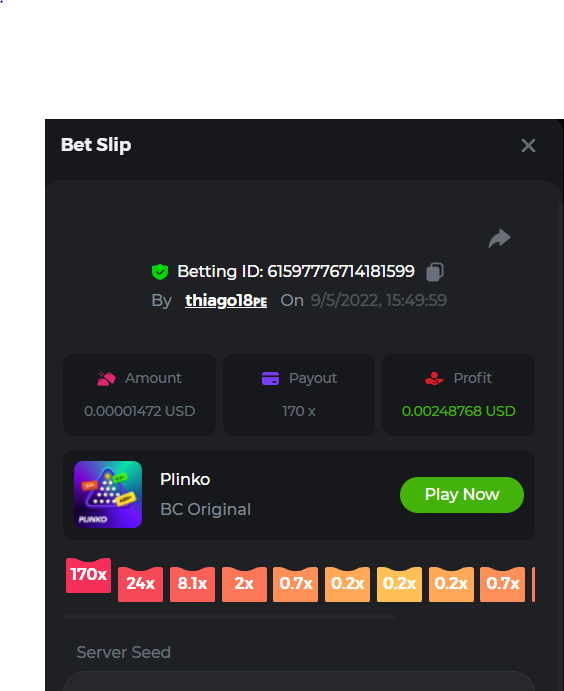Click the Plinko game title
The width and height of the screenshot is (564, 691).
point(185,479)
